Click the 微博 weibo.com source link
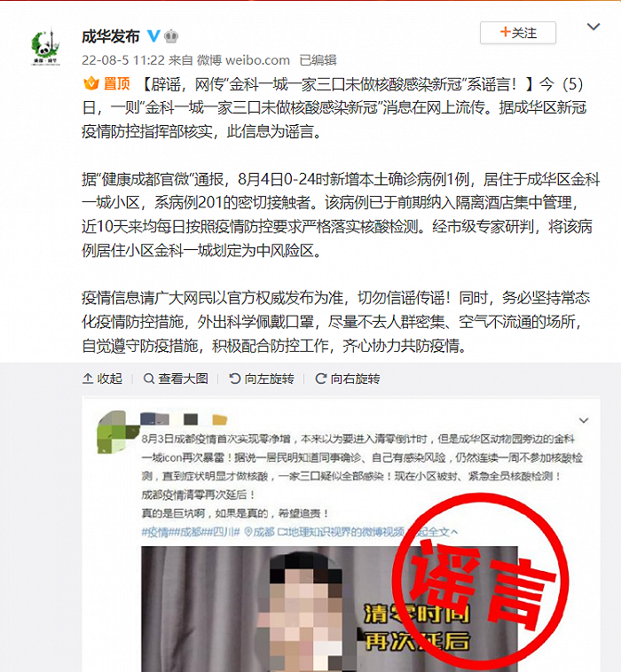The height and width of the screenshot is (672, 621). [243, 60]
